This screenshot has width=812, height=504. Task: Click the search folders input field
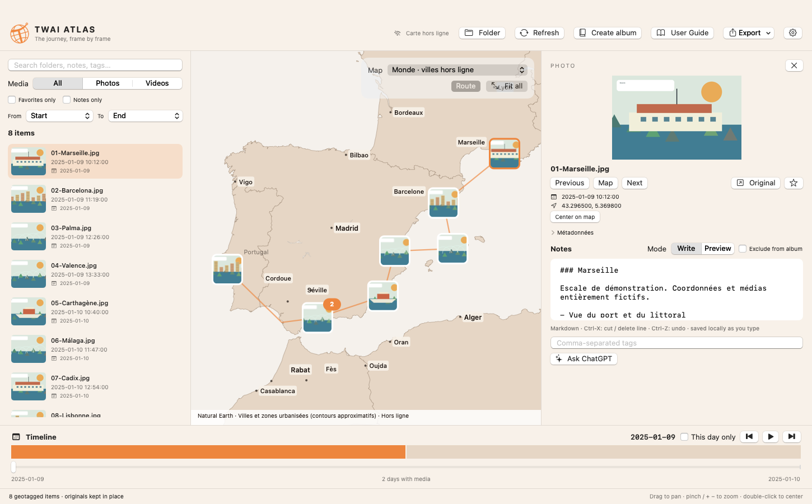pos(95,65)
